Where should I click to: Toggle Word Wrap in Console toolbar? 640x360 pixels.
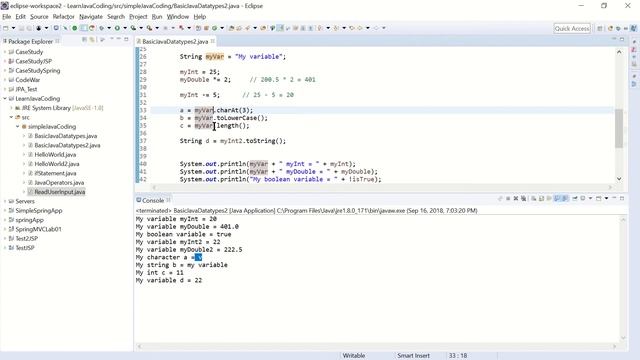click(x=549, y=198)
